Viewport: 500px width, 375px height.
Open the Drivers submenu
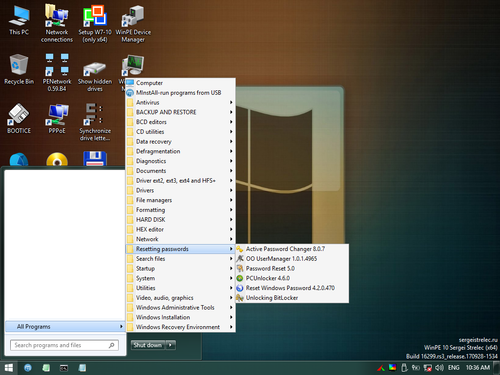180,190
